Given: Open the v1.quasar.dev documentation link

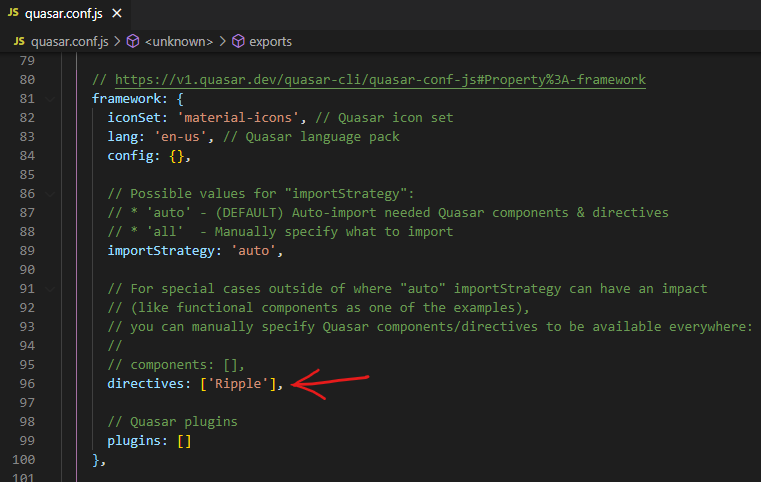Looking at the screenshot, I should tap(380, 80).
